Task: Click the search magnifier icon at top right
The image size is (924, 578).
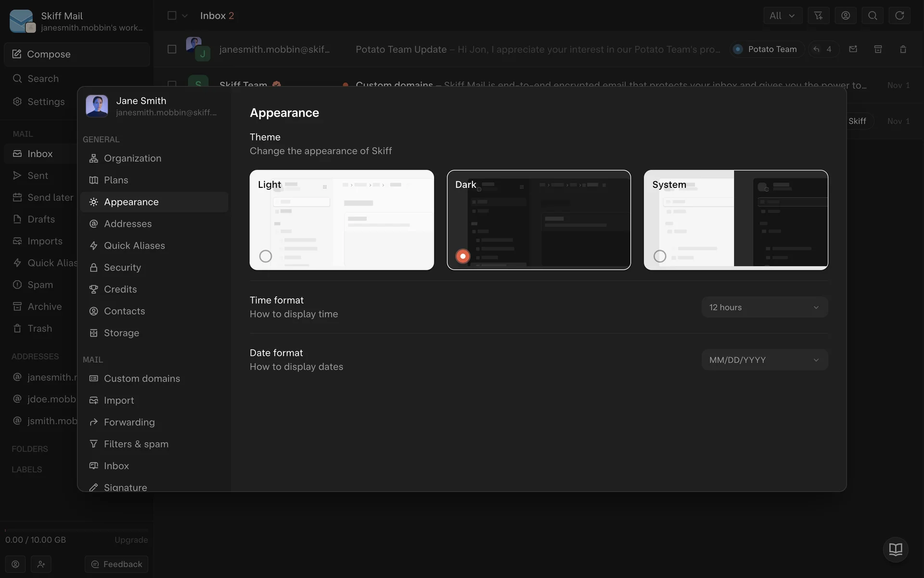Action: click(x=872, y=15)
